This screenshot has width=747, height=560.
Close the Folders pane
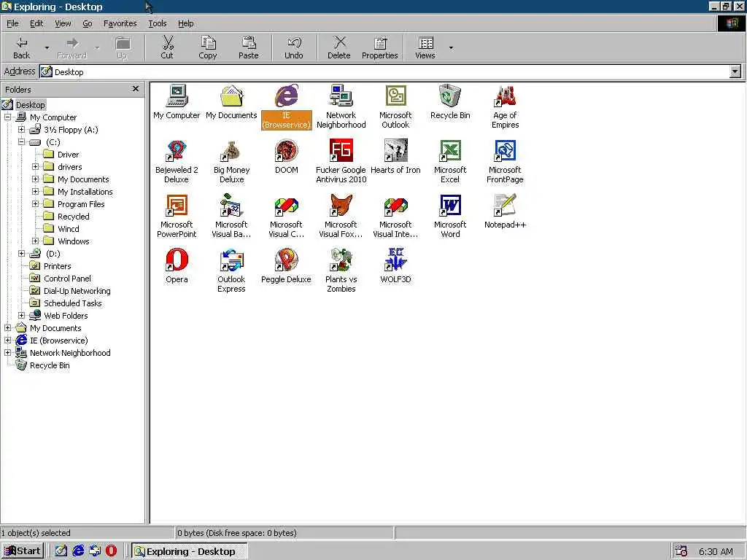136,89
